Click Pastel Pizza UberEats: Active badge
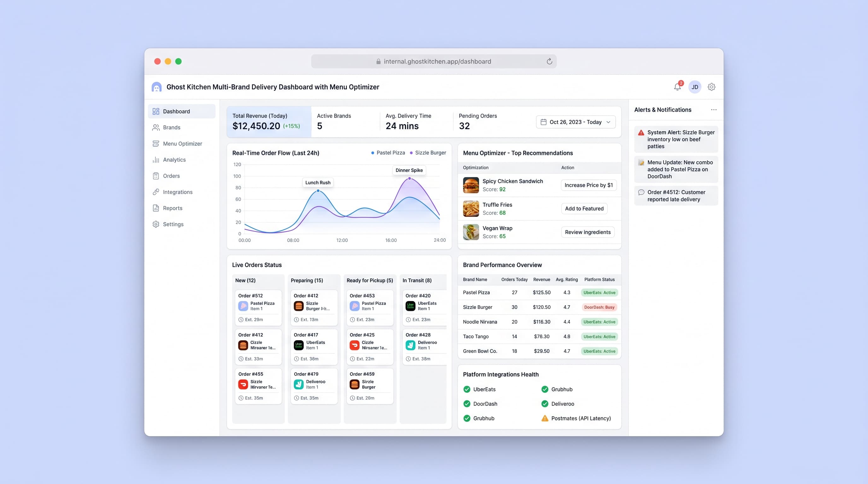868x484 pixels. 599,293
